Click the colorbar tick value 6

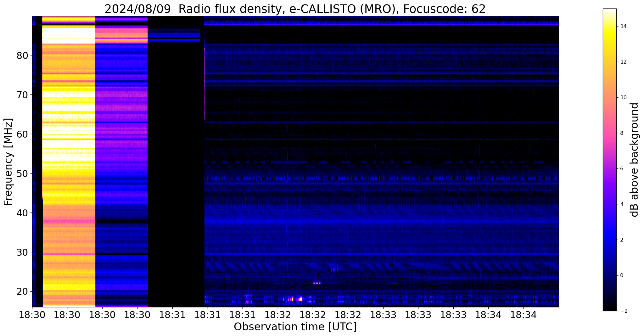coord(621,169)
